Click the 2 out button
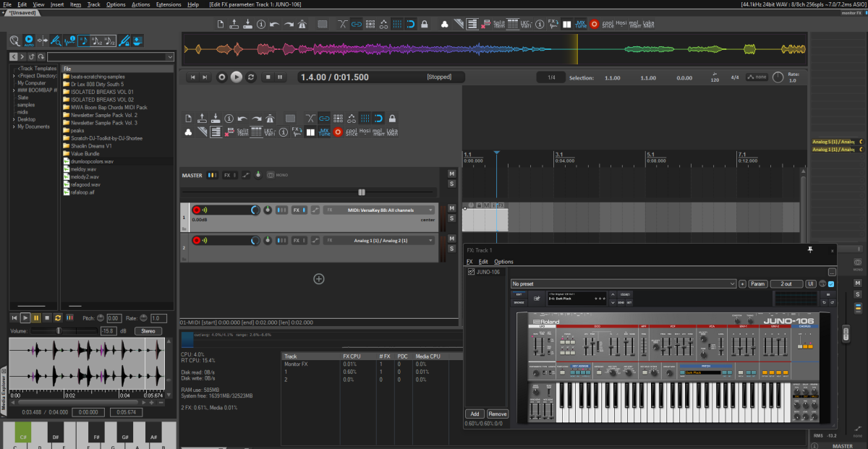868x449 pixels. [x=786, y=284]
